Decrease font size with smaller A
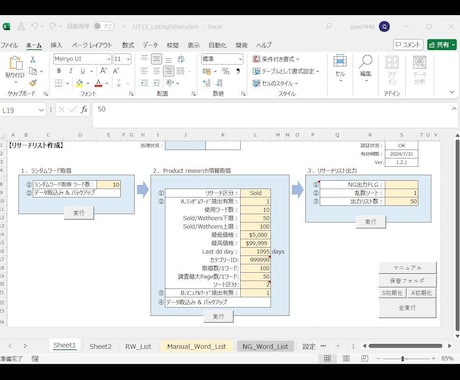Viewport: 460px width, 380px height. click(116, 71)
